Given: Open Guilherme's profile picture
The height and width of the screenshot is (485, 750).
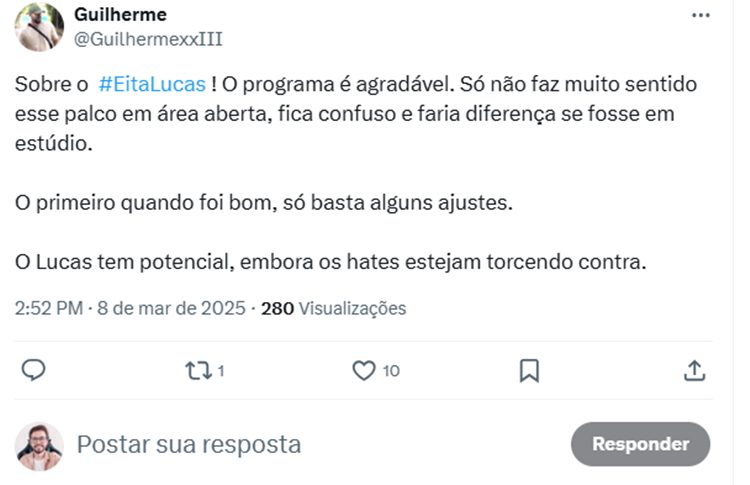Looking at the screenshot, I should (x=40, y=27).
